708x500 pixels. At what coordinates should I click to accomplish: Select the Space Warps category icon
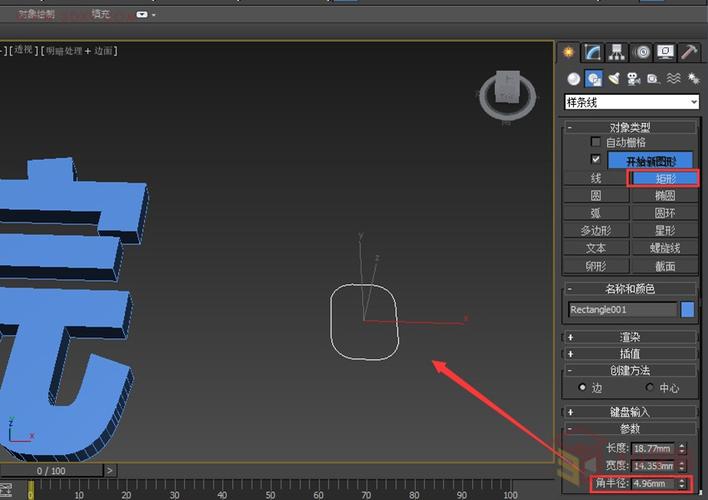click(673, 79)
